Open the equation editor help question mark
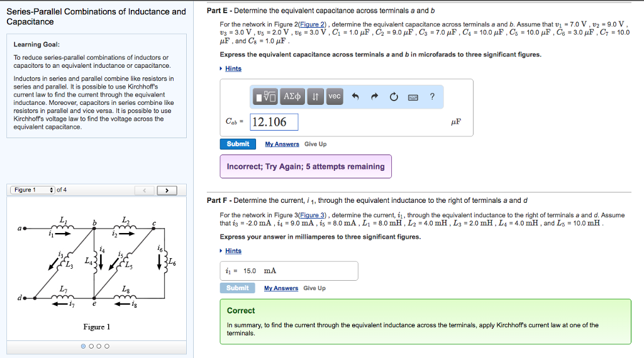The height and width of the screenshot is (358, 644). [432, 97]
